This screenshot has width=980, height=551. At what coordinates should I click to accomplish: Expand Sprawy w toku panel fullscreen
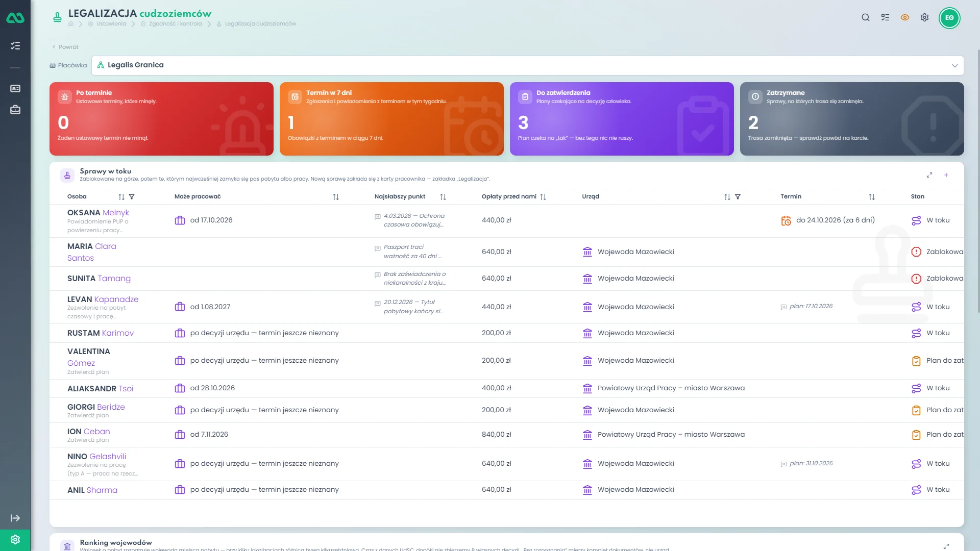(x=929, y=175)
